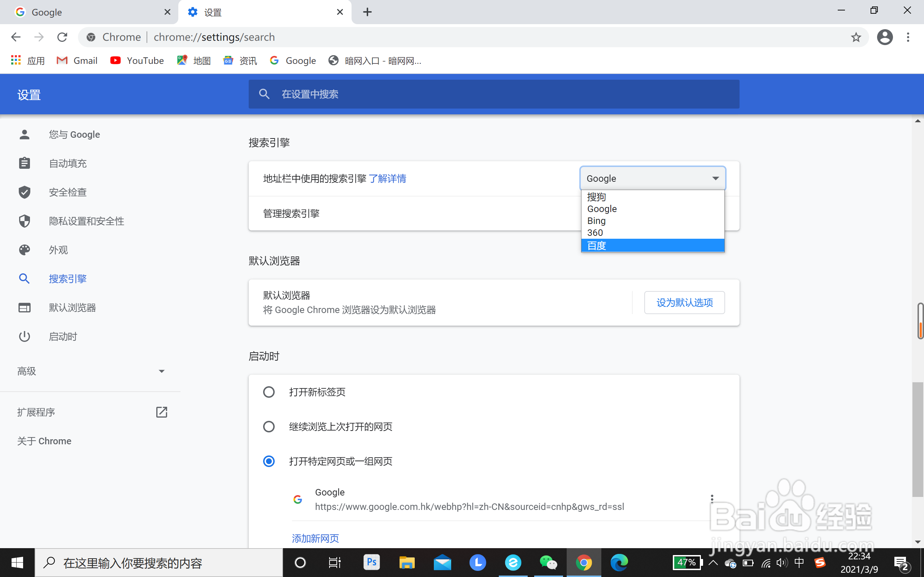Select the Open new tab page radio
Viewport: 924px width, 577px height.
[x=269, y=392]
